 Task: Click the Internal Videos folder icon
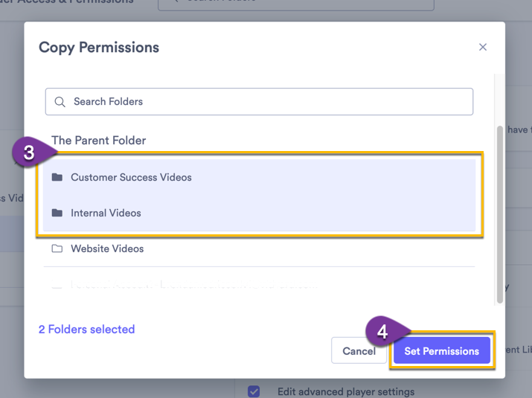[x=57, y=213]
